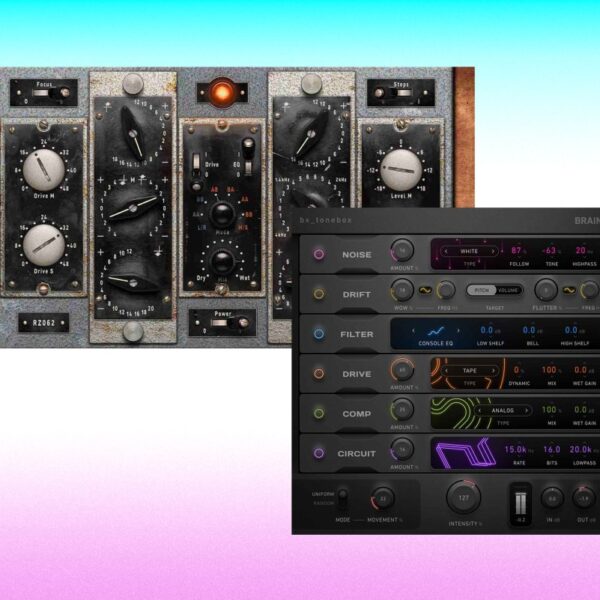600x600 pixels.
Task: Click the Circuit Amount knob
Action: point(402,449)
